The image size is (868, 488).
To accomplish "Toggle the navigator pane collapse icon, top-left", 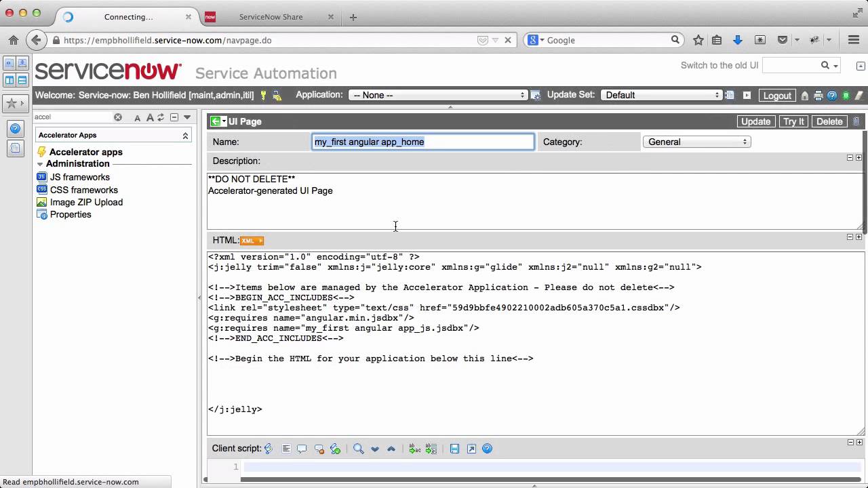I will coord(9,63).
